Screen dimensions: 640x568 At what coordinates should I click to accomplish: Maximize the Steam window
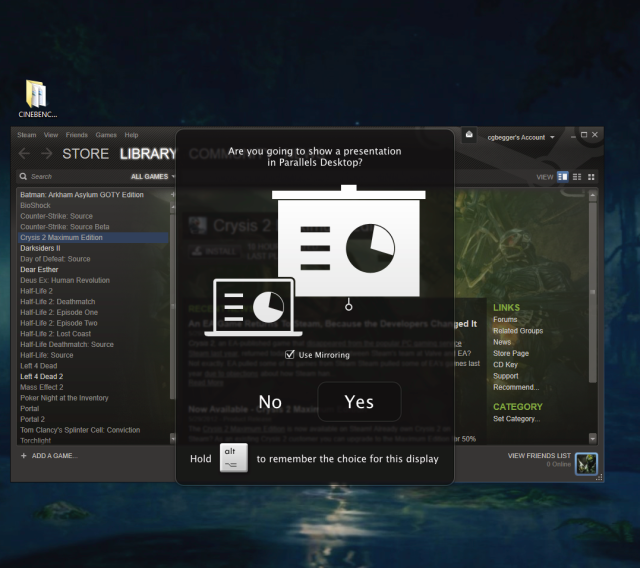coord(584,135)
